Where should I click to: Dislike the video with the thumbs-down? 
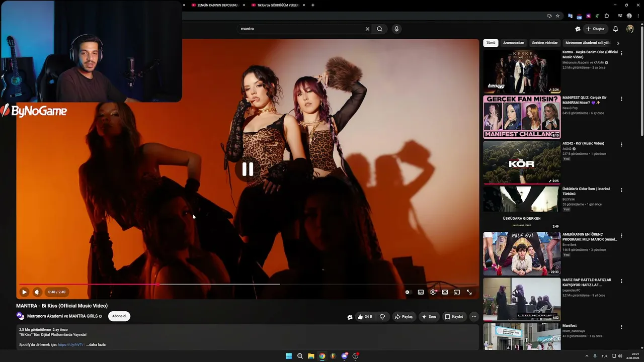[x=382, y=317]
